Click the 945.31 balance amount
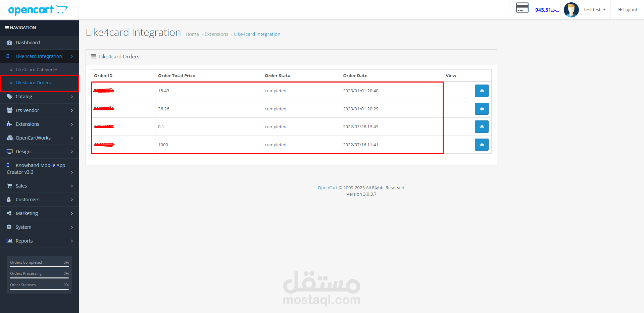644x313 pixels. (547, 10)
